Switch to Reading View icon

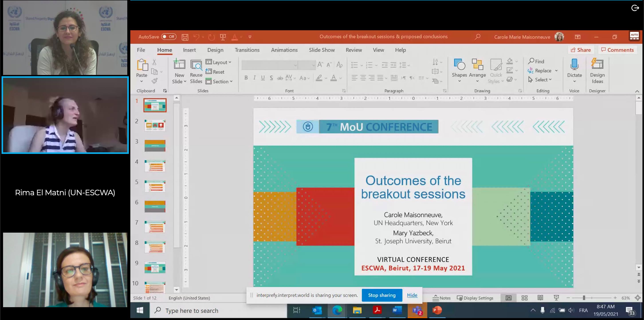click(x=540, y=298)
